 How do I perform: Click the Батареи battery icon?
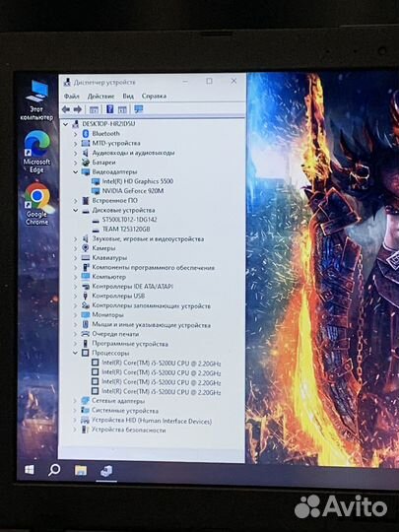(x=86, y=163)
